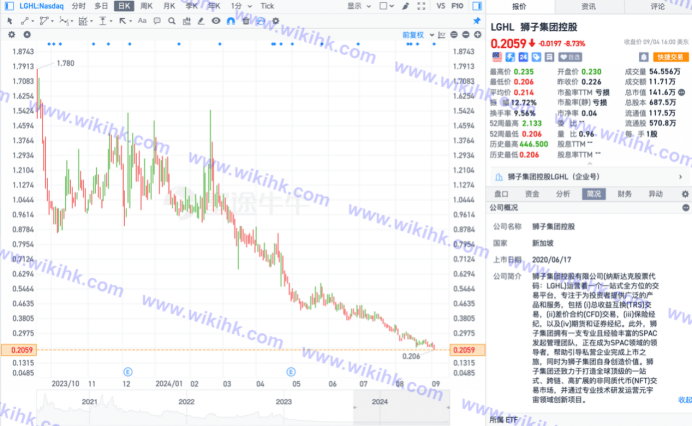Select the eraser pencil tool
Screen dimensions: 692x426
tap(201, 21)
